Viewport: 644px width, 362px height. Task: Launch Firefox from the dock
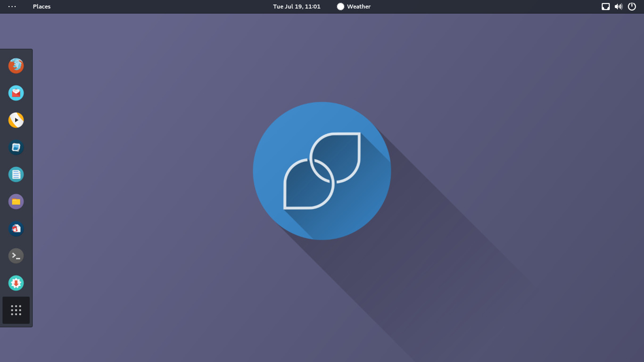coord(16,66)
